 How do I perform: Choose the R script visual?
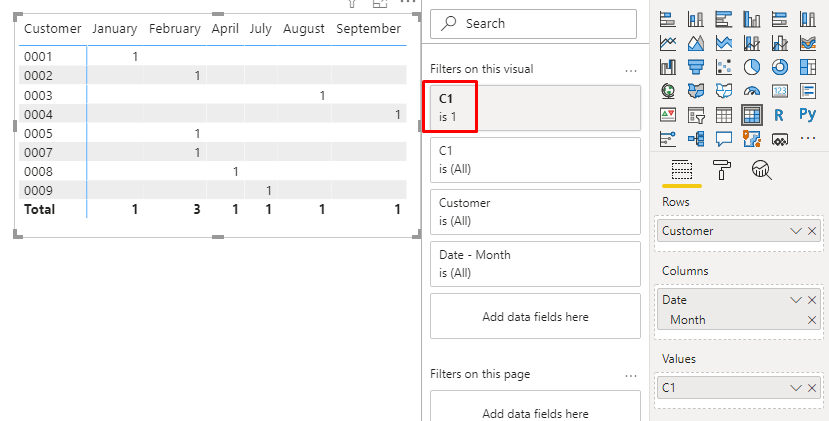[x=779, y=115]
